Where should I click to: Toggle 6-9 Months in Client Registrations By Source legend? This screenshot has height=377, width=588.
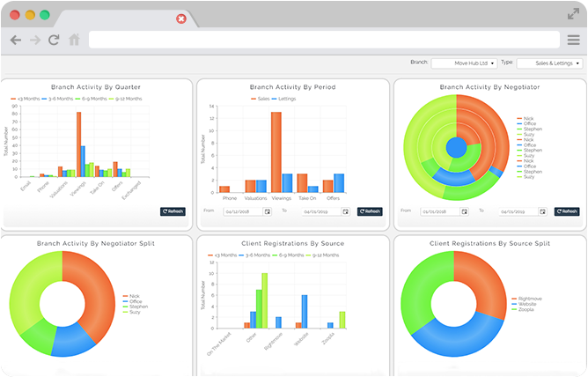pos(288,255)
